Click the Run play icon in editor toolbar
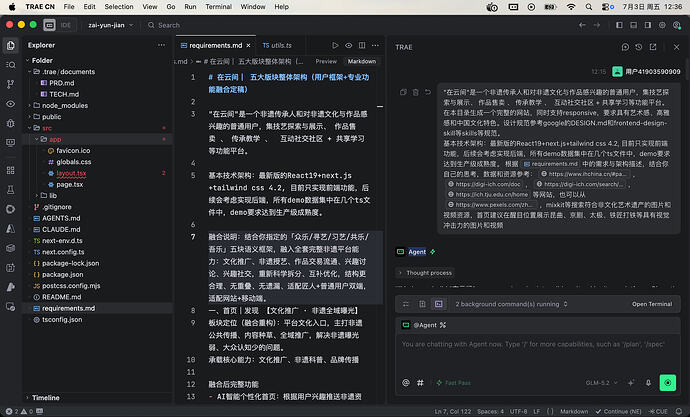 coord(335,45)
